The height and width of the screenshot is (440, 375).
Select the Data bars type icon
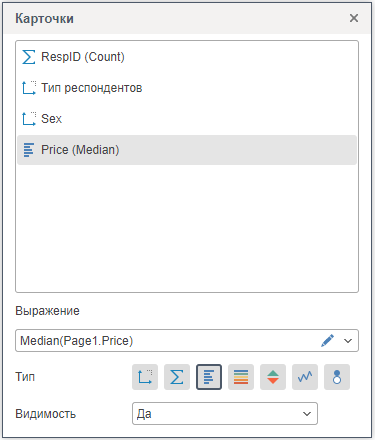(209, 377)
